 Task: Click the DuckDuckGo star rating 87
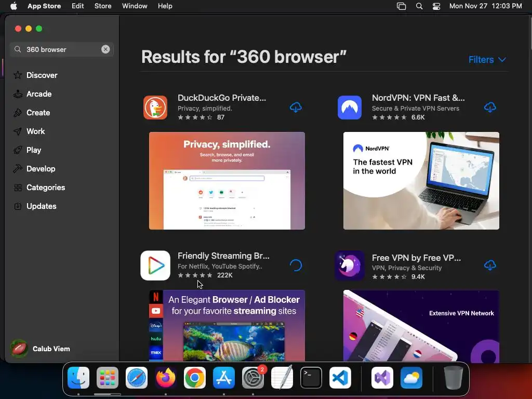point(201,117)
